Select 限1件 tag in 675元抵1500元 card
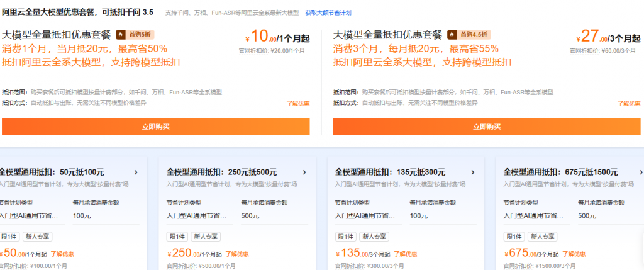The image size is (644, 270). coord(514,237)
